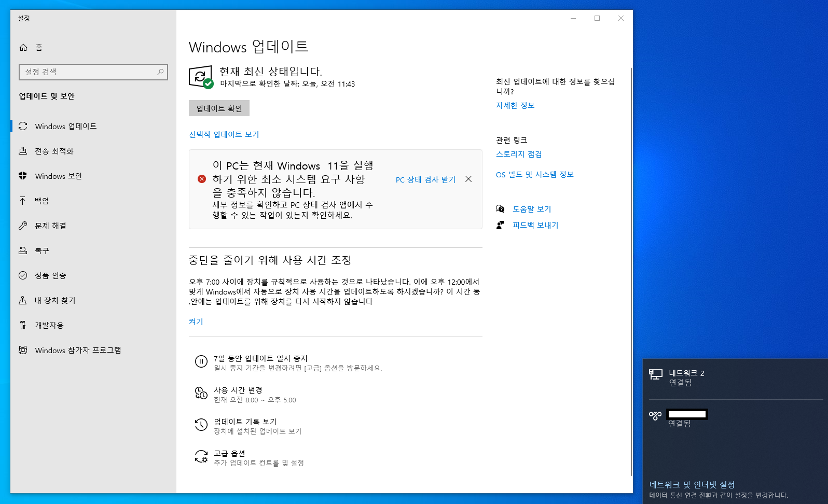Click the pause icon for 7일 동안 업데이트 일시 중지

coord(201,361)
